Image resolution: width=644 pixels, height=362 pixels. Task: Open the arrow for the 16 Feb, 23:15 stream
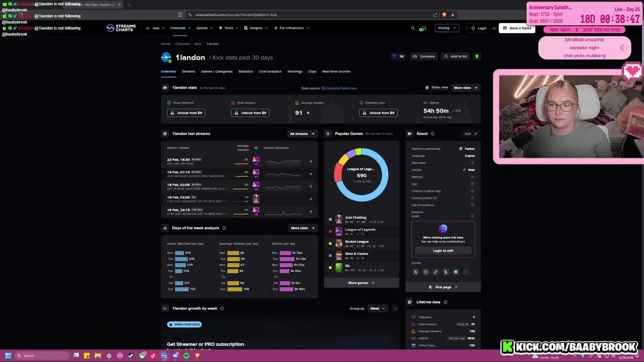[x=310, y=212]
